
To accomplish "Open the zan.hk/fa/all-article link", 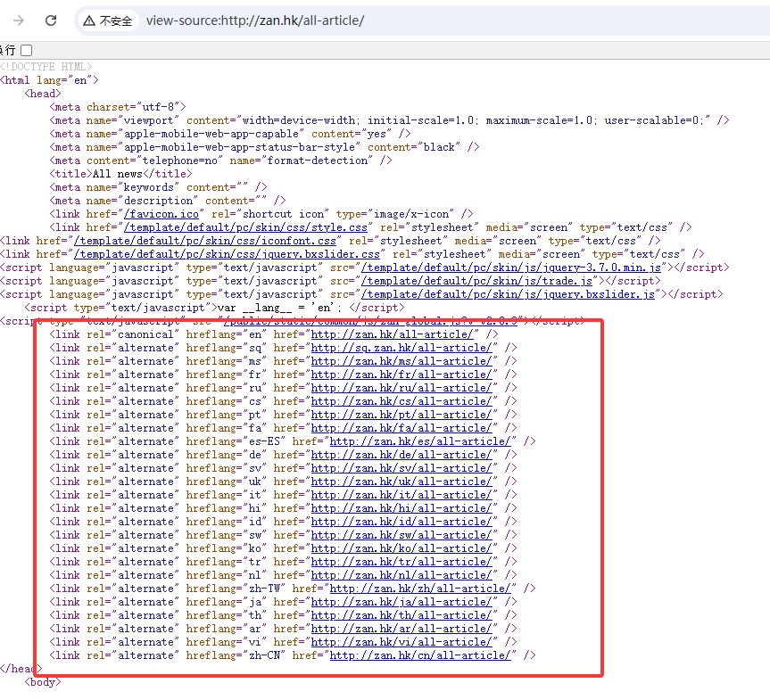I will point(402,428).
